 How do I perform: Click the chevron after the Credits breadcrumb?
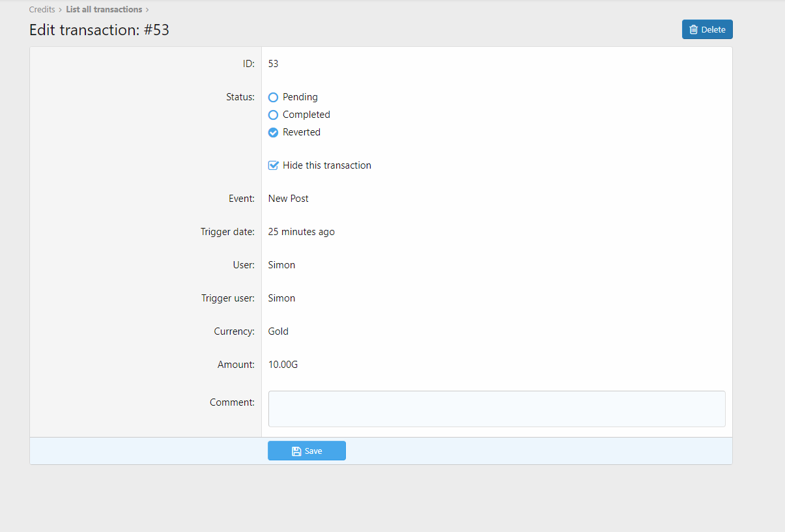[61, 10]
